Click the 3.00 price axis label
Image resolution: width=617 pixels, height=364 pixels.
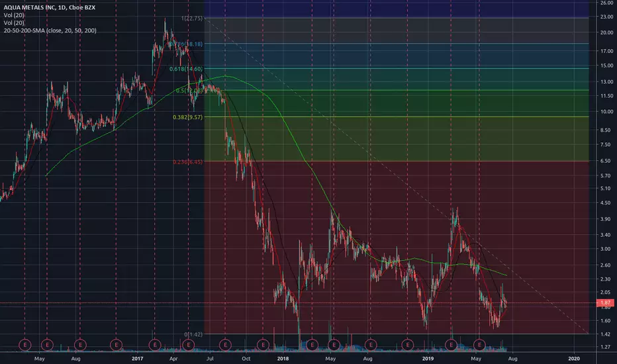coord(606,249)
